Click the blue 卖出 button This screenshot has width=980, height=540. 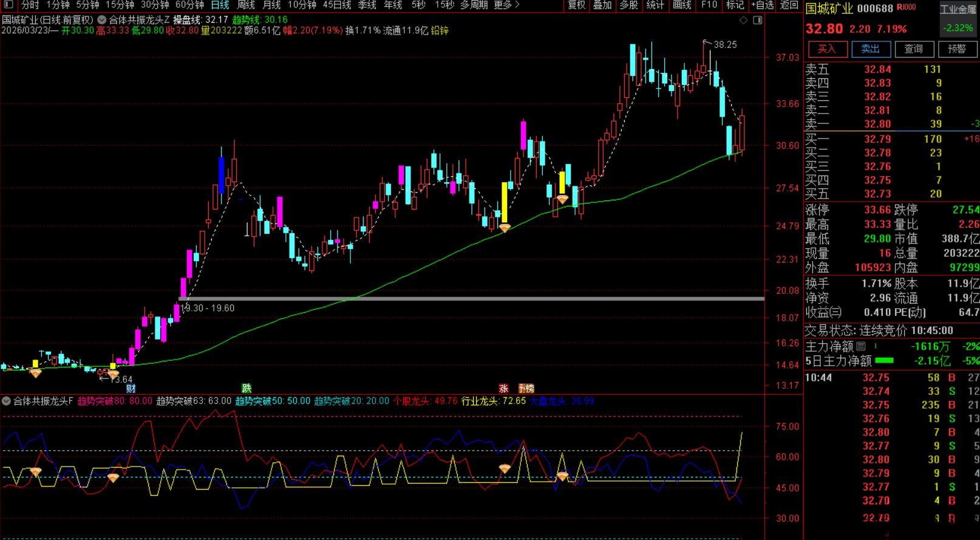coord(870,49)
